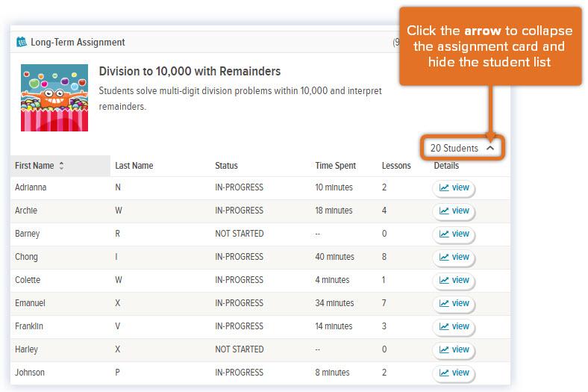Click the 8 minutes time cell
This screenshot has width=588, height=392.
point(332,373)
